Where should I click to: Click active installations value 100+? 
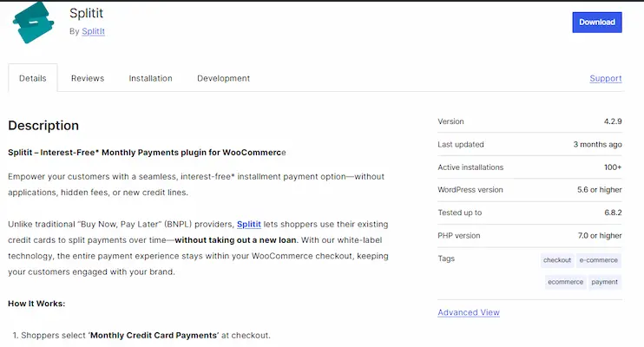613,167
